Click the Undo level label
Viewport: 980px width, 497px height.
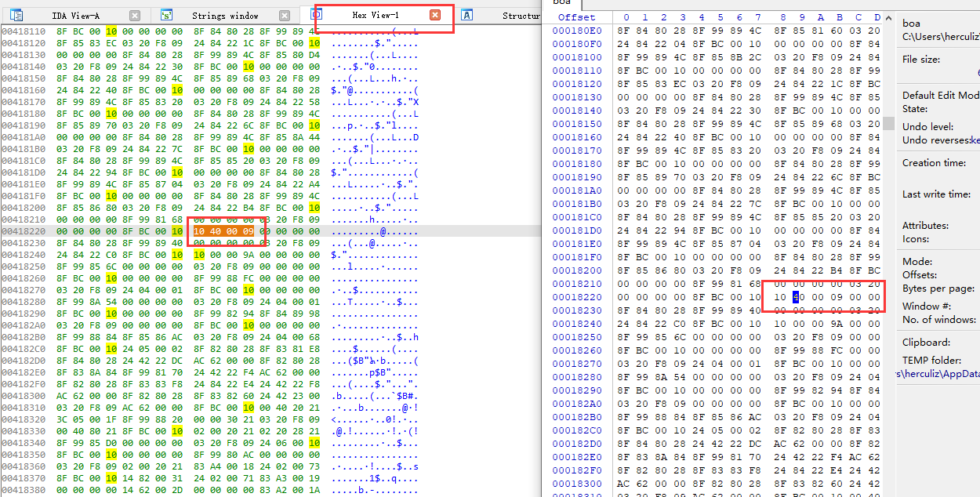(929, 126)
